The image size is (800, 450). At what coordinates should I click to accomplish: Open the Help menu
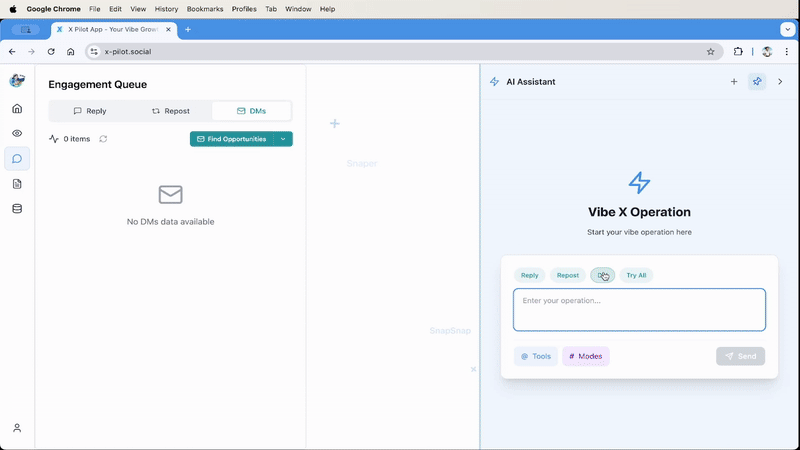pyautogui.click(x=327, y=9)
